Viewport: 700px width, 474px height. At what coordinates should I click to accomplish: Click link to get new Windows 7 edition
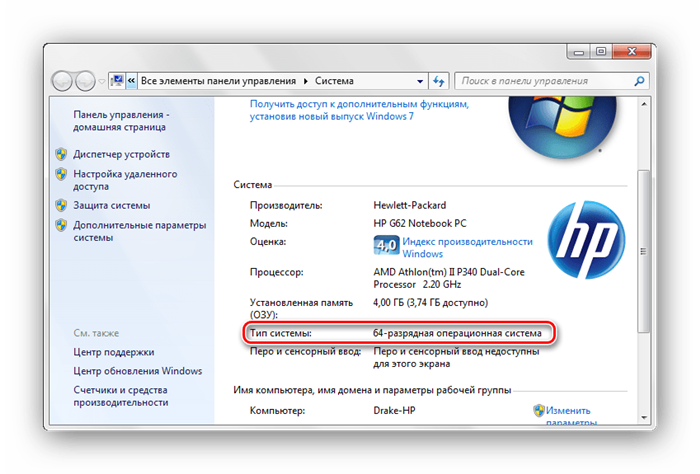359,110
